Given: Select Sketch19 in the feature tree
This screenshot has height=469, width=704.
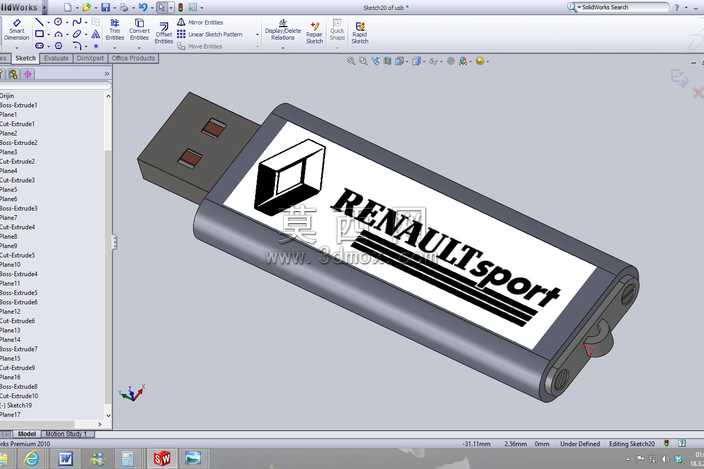Looking at the screenshot, I should click(x=16, y=405).
